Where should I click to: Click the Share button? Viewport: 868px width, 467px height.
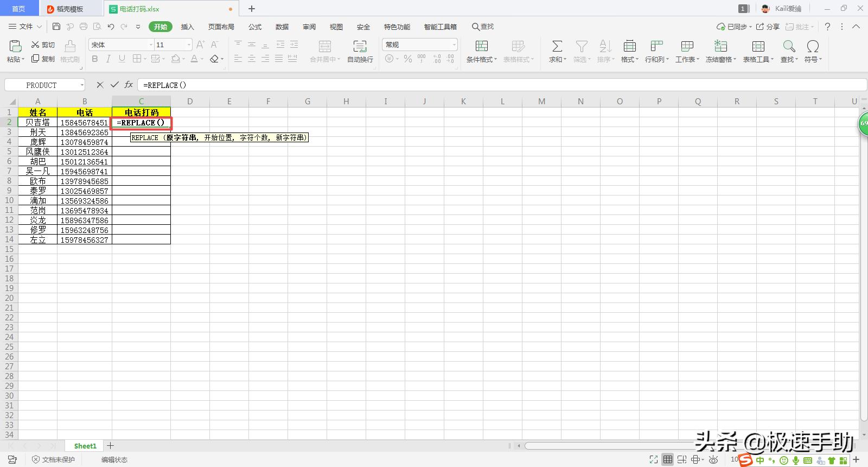point(768,27)
